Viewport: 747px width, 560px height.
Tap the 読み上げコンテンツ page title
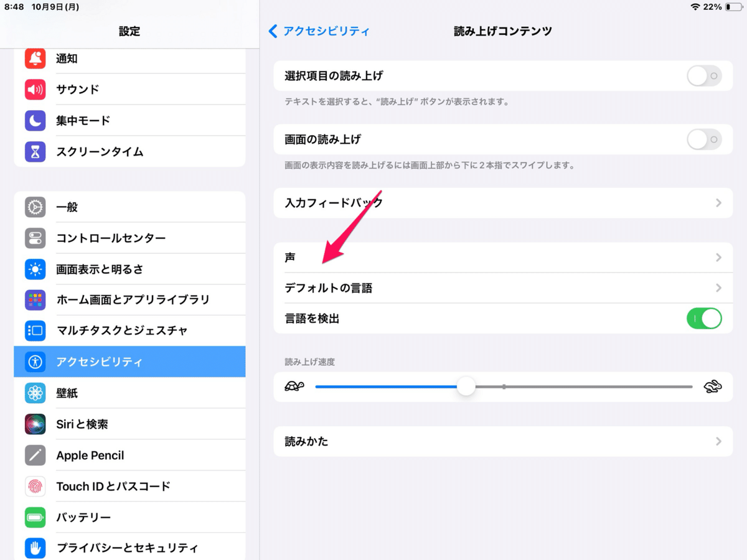tap(503, 31)
